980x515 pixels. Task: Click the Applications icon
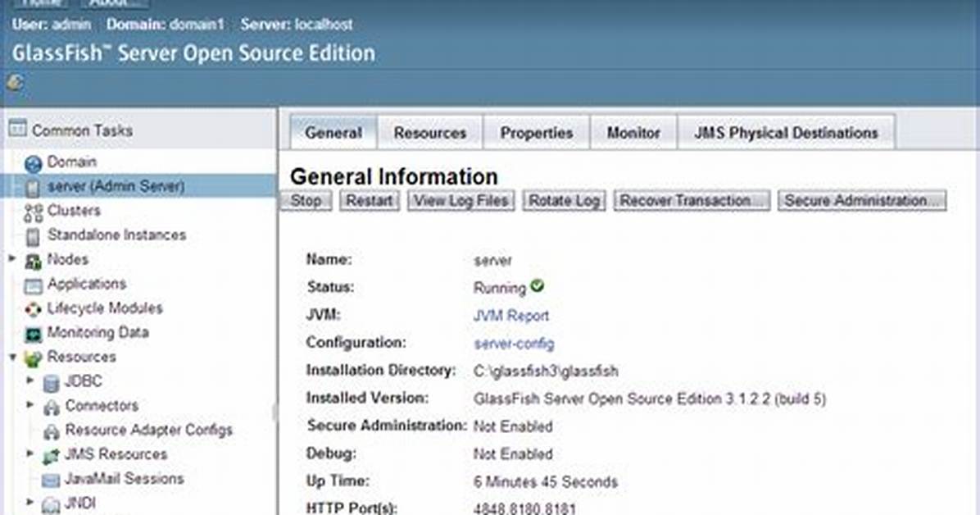(33, 285)
